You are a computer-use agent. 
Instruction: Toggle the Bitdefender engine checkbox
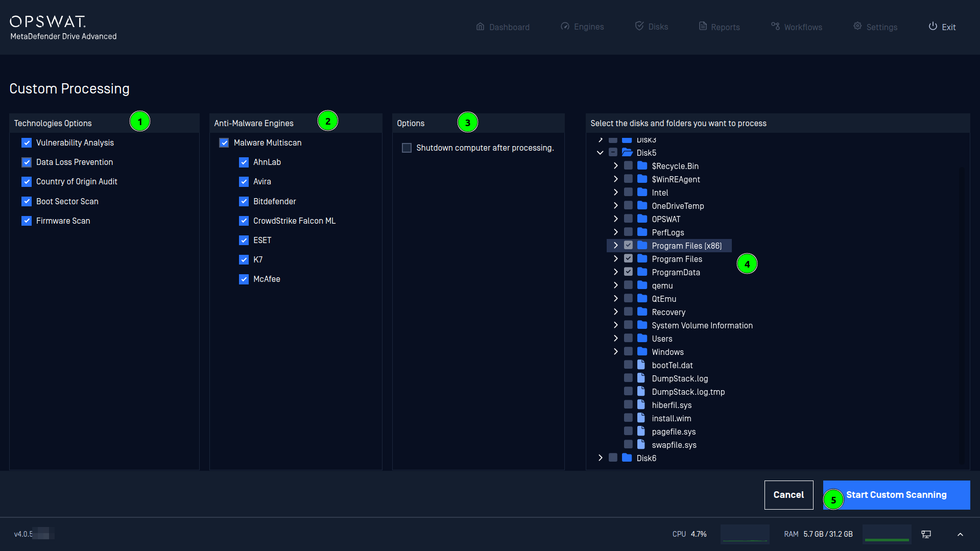coord(244,202)
